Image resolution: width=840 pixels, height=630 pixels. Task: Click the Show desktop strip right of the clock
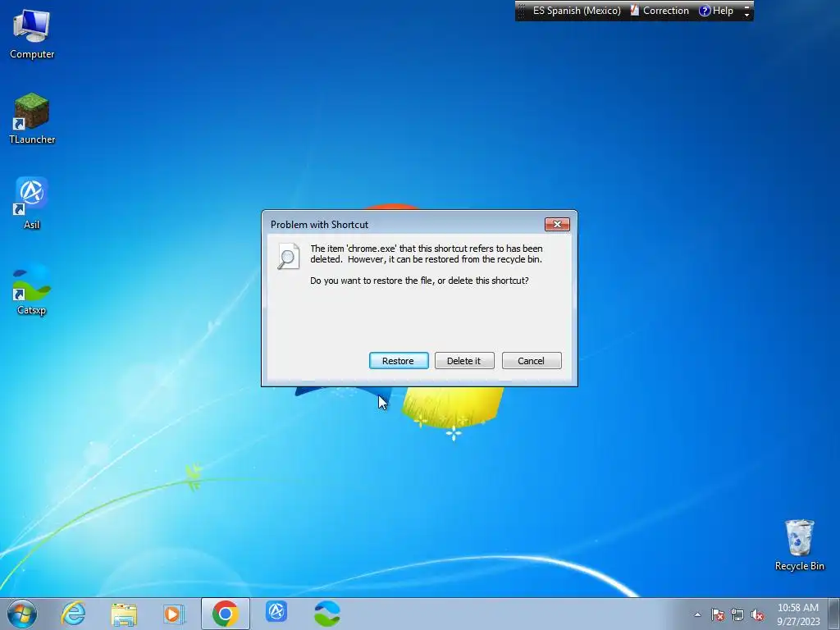click(836, 614)
